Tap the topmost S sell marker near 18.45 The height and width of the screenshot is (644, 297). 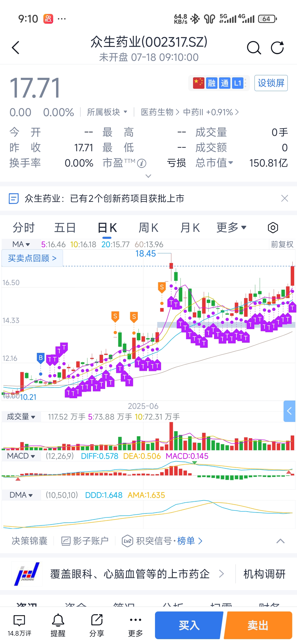point(162,287)
